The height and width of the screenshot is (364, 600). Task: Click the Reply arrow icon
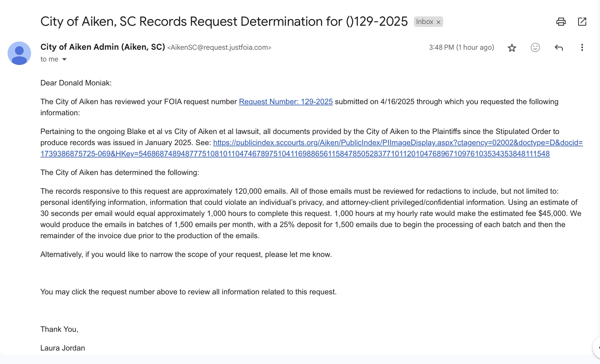(x=558, y=47)
